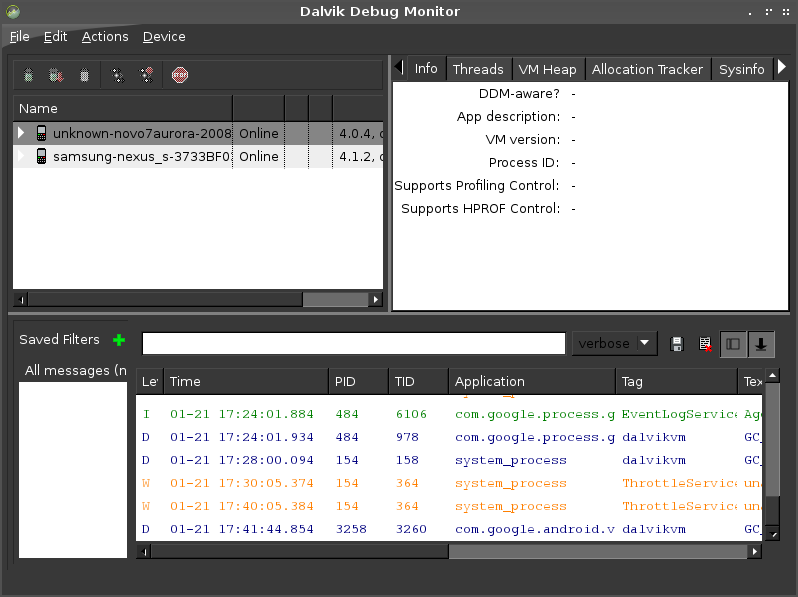Click the Update Heap icon with red arrow
The height and width of the screenshot is (597, 798).
(56, 75)
